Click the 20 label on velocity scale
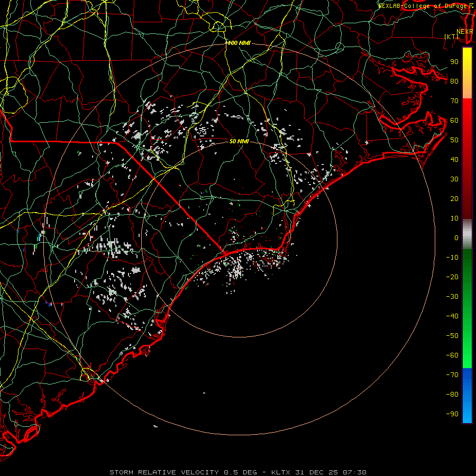The image size is (476, 476). (454, 199)
